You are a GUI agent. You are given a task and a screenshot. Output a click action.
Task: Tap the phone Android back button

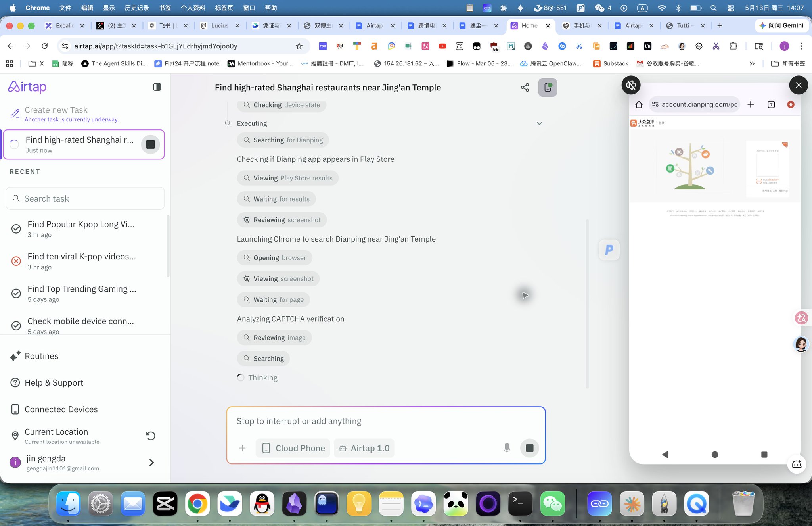click(665, 455)
